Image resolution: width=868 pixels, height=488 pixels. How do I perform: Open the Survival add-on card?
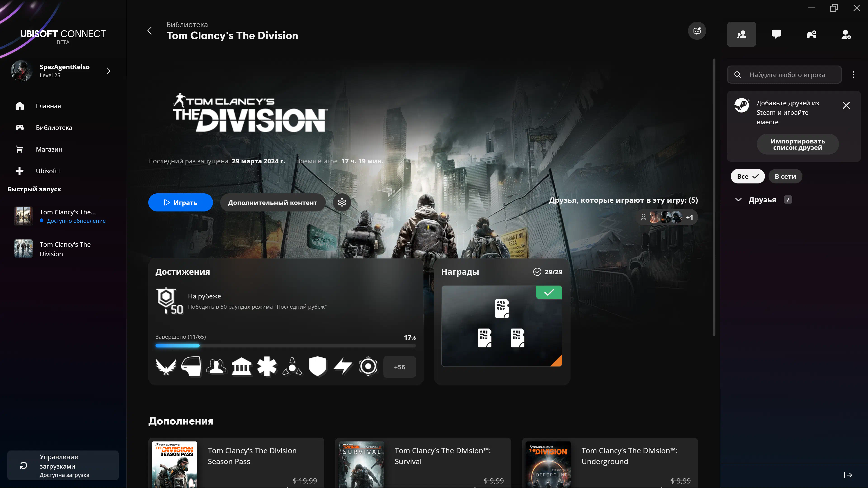[423, 463]
